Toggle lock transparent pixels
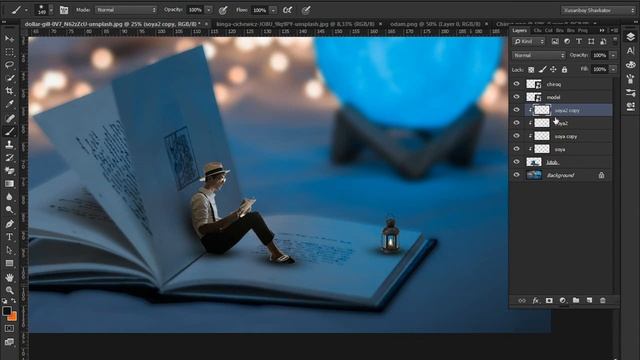The height and width of the screenshot is (360, 640). tap(531, 70)
